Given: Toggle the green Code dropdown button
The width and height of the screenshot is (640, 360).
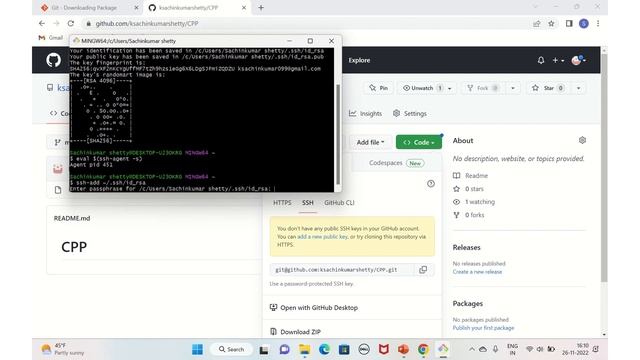Looking at the screenshot, I should click(419, 142).
